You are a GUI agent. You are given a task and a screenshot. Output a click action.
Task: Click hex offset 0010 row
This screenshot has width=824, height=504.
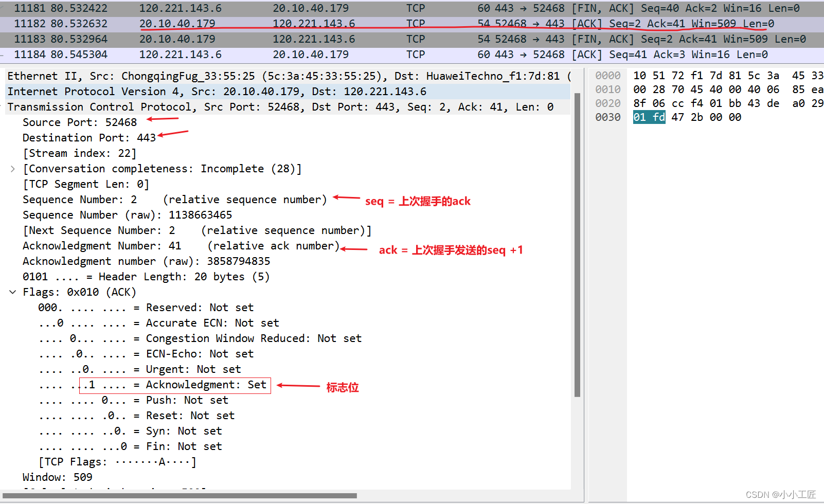(608, 89)
